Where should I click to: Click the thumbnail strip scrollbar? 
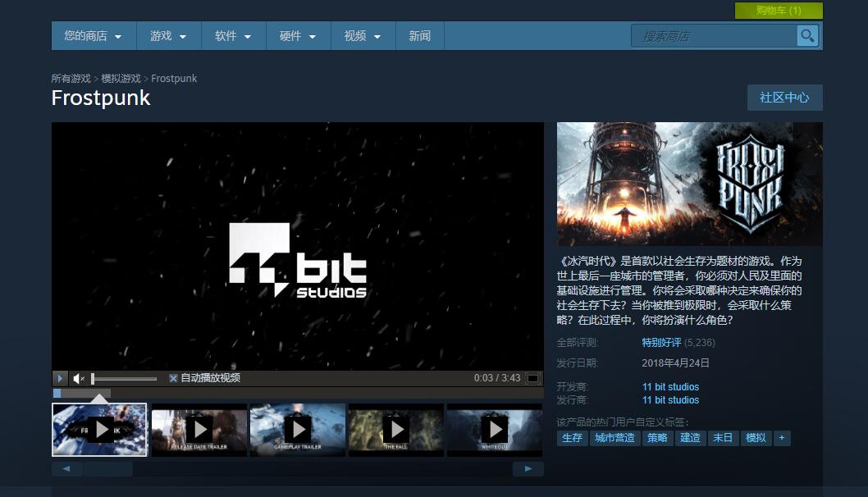pyautogui.click(x=298, y=469)
